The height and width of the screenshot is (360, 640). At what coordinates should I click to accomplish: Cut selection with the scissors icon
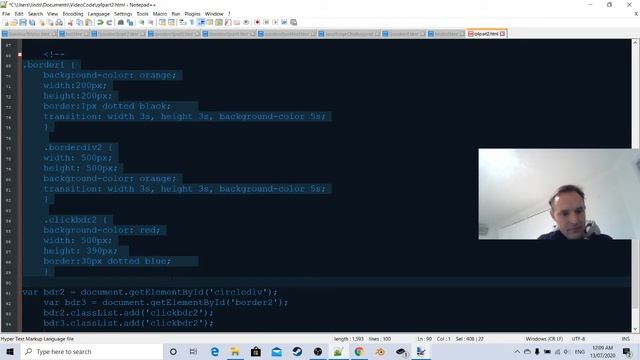(x=70, y=22)
